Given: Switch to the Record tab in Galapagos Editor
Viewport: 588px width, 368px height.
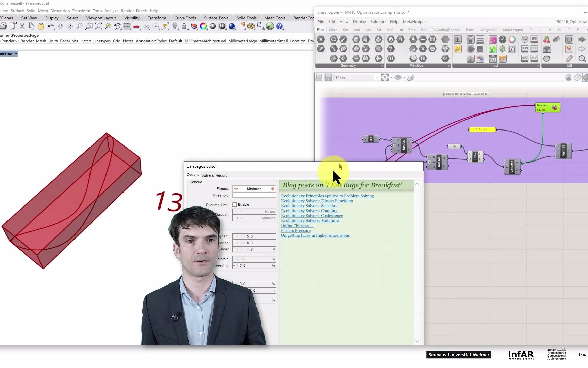Looking at the screenshot, I should [222, 175].
